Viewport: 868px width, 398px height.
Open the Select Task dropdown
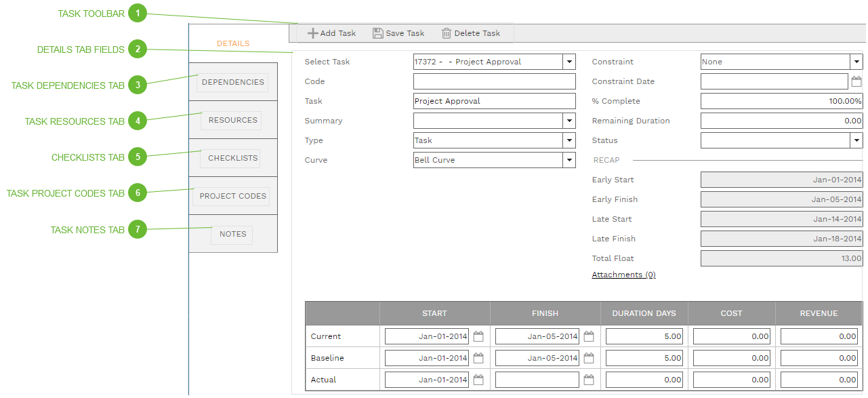click(569, 62)
